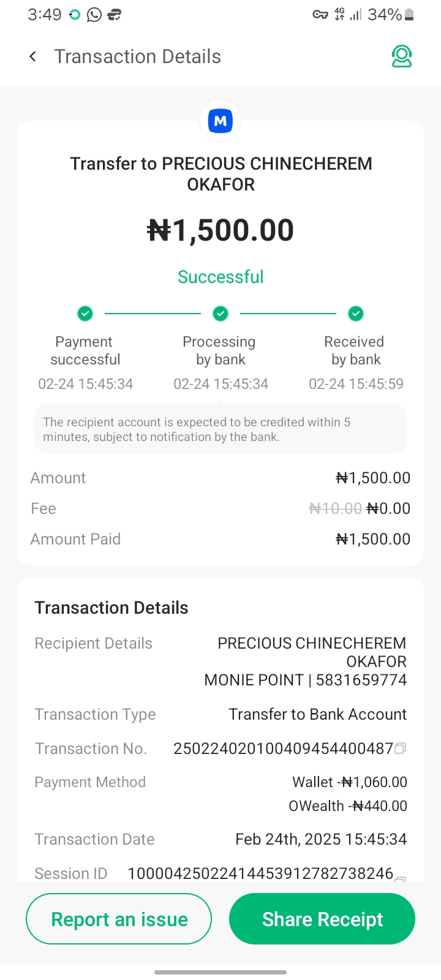Tap the Received by bank checkmark

(356, 314)
